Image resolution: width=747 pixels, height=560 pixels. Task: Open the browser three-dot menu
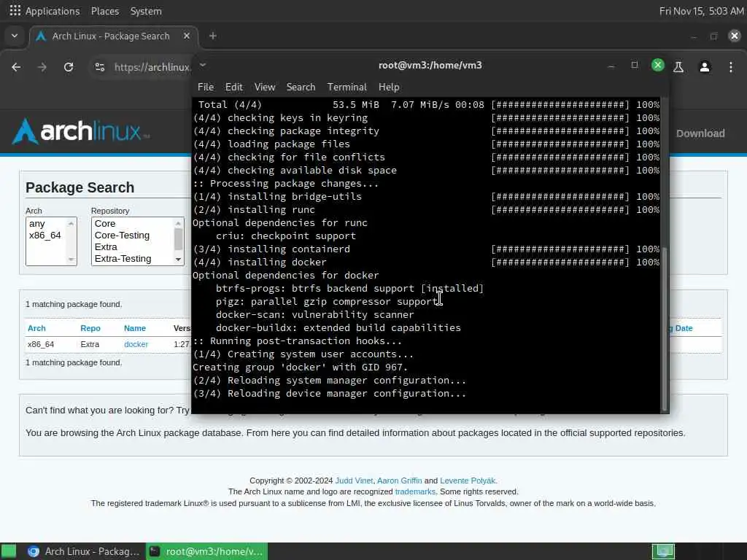click(x=731, y=67)
